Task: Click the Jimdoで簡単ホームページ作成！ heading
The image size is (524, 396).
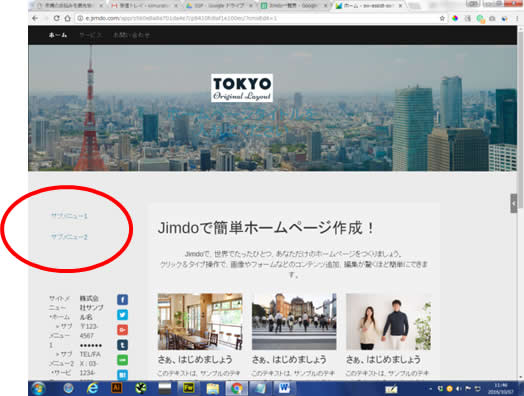Action: pyautogui.click(x=266, y=228)
